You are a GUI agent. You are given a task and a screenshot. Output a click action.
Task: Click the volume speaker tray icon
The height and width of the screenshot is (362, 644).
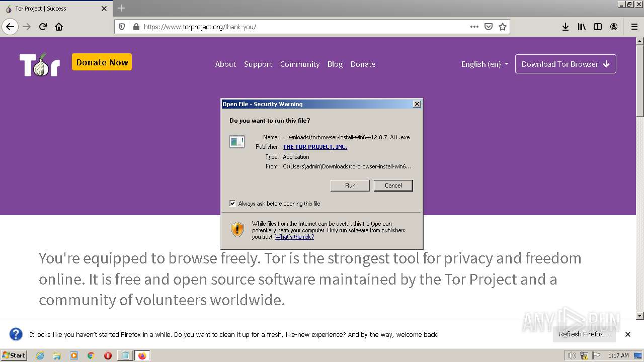pyautogui.click(x=572, y=355)
